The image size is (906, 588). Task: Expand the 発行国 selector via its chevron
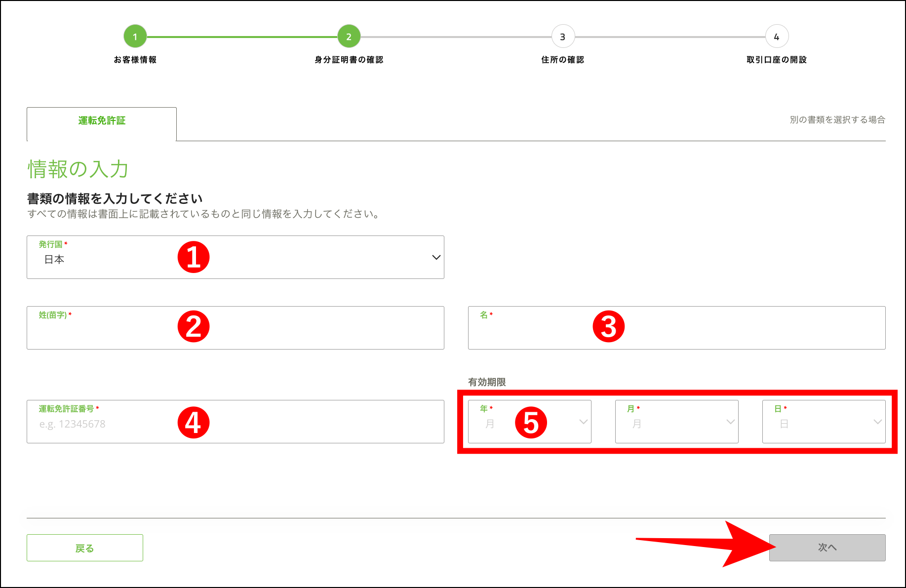(x=435, y=257)
